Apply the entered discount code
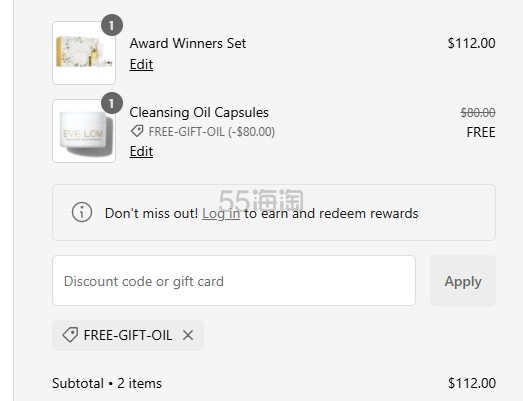 [x=463, y=281]
